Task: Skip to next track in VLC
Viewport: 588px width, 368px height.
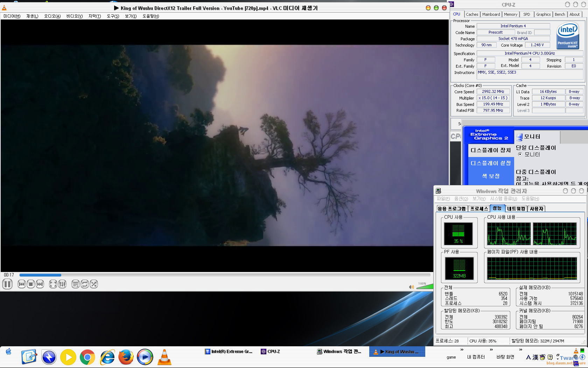Action: [x=40, y=284]
